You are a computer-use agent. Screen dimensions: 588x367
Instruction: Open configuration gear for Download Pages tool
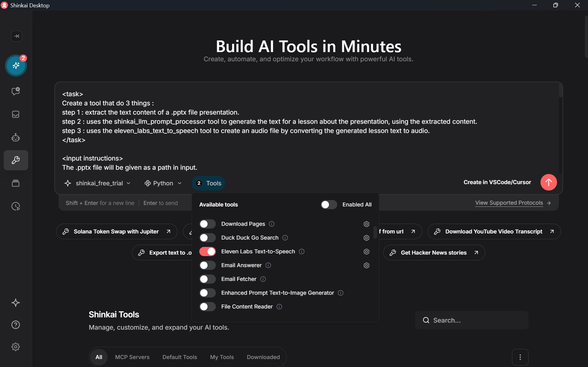tap(366, 224)
